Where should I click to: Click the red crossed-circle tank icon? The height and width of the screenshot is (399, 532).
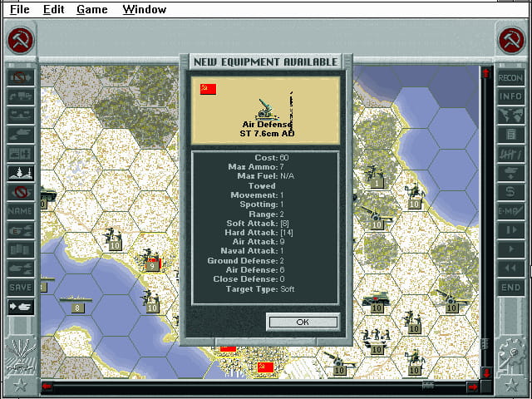coord(20,192)
